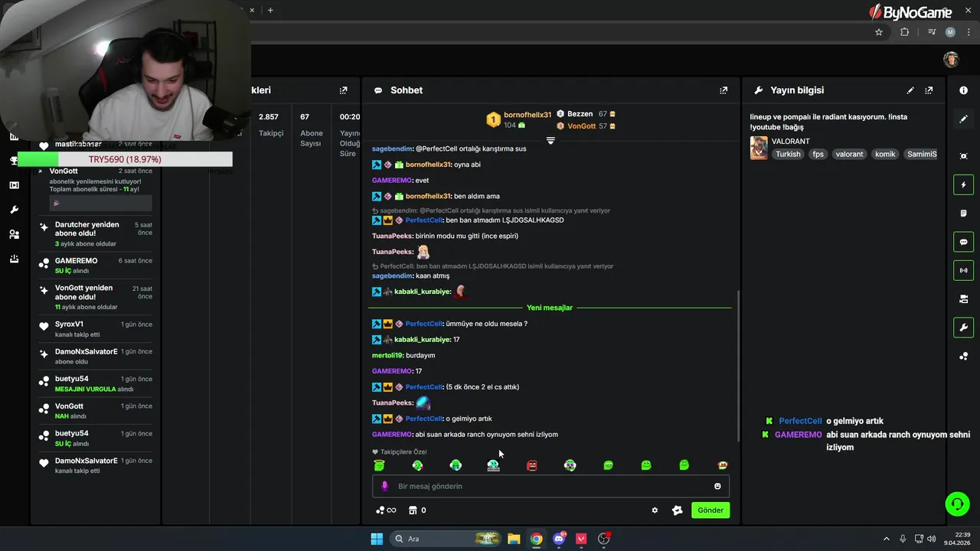The width and height of the screenshot is (980, 551).
Task: Click the purple microphone icon in the message box
Action: coord(385,486)
